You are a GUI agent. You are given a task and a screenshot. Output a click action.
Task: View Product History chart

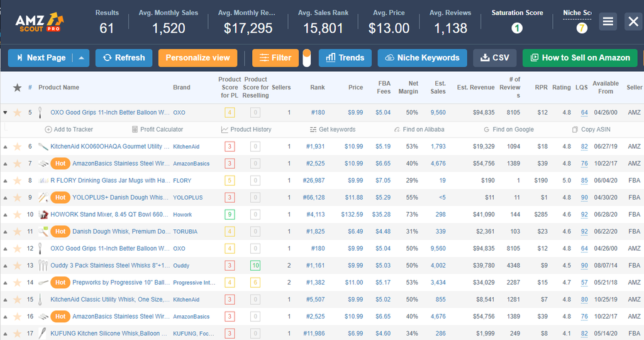coord(246,130)
